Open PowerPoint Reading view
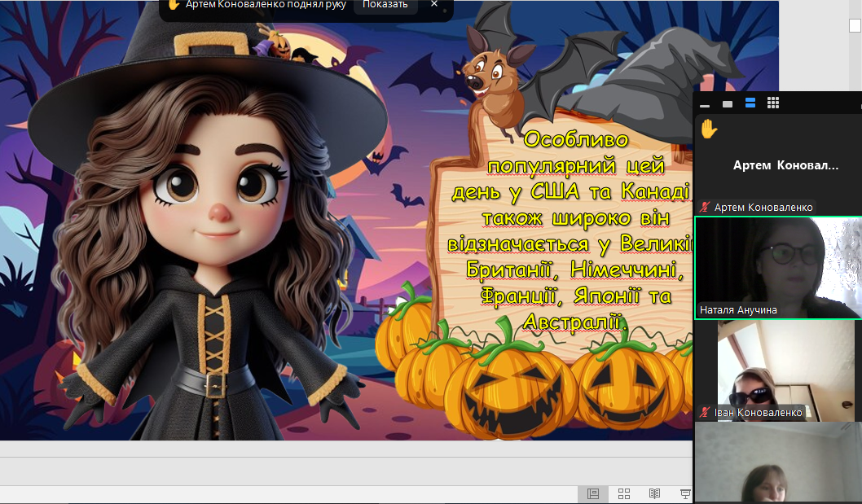 pos(654,493)
